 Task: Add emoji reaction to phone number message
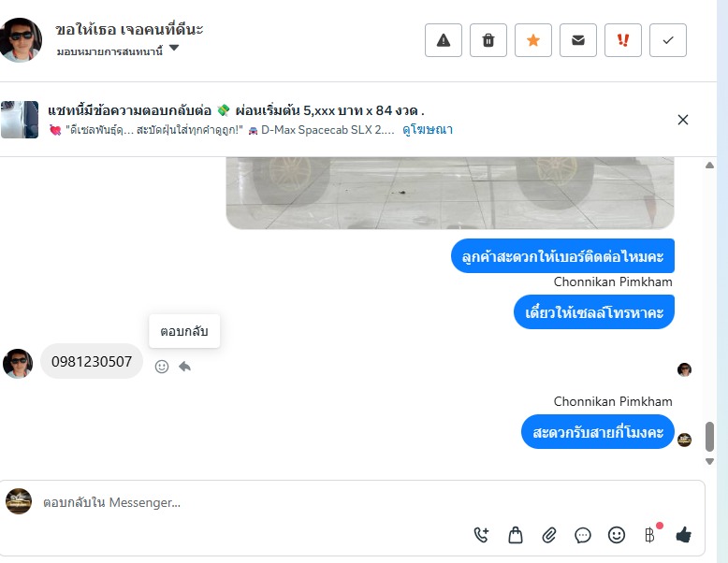[x=162, y=367]
